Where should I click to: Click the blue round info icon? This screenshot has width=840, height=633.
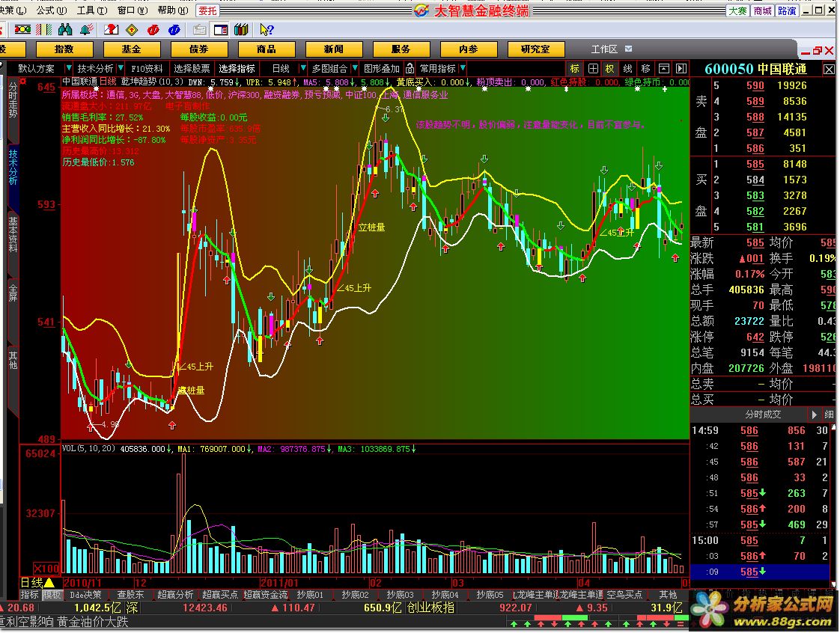point(174,29)
